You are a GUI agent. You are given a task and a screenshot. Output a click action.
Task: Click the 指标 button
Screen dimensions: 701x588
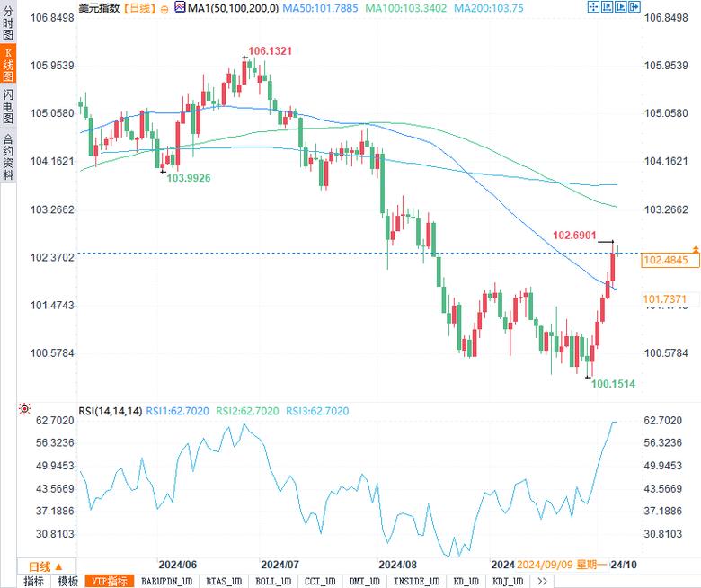tap(33, 582)
